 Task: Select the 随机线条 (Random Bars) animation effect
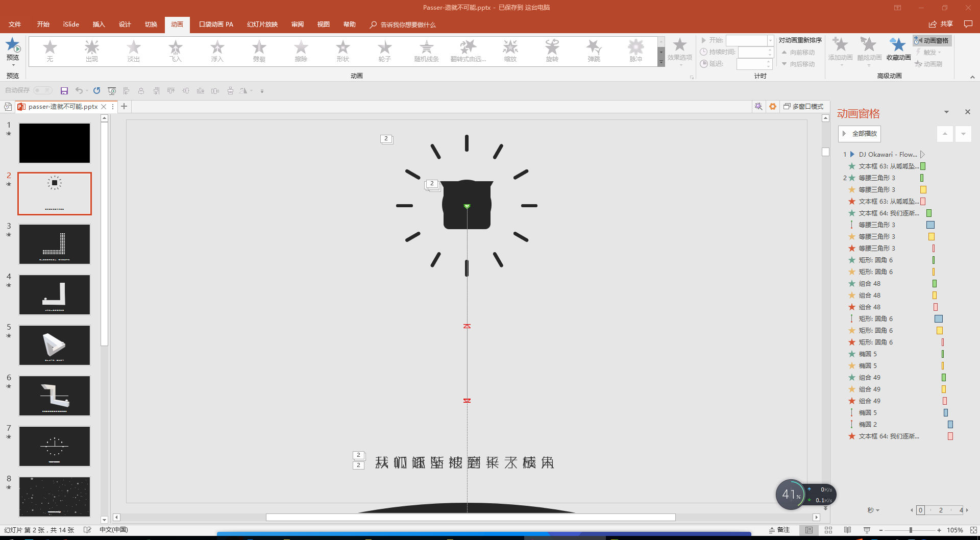(427, 51)
